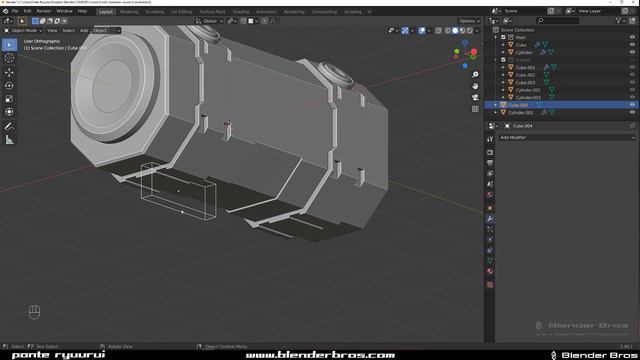This screenshot has height=360, width=640.
Task: Open the Add Modifier dropdown
Action: tap(567, 138)
